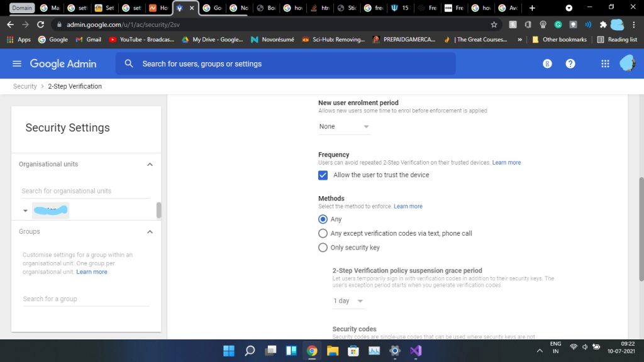Select the Only security key method
This screenshot has width=644, height=362.
click(323, 248)
